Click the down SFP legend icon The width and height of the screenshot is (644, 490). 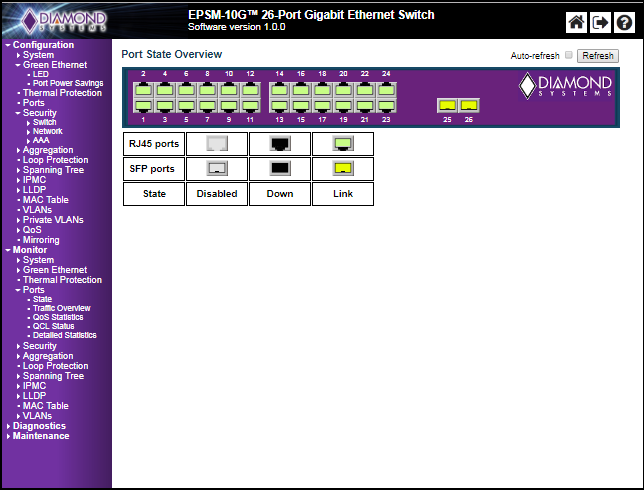(280, 168)
